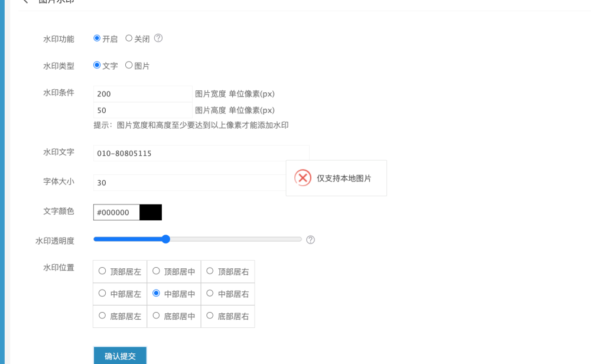Click the 图片宽度 单位像素(px) label
Image resolution: width=591 pixels, height=364 pixels.
[235, 94]
